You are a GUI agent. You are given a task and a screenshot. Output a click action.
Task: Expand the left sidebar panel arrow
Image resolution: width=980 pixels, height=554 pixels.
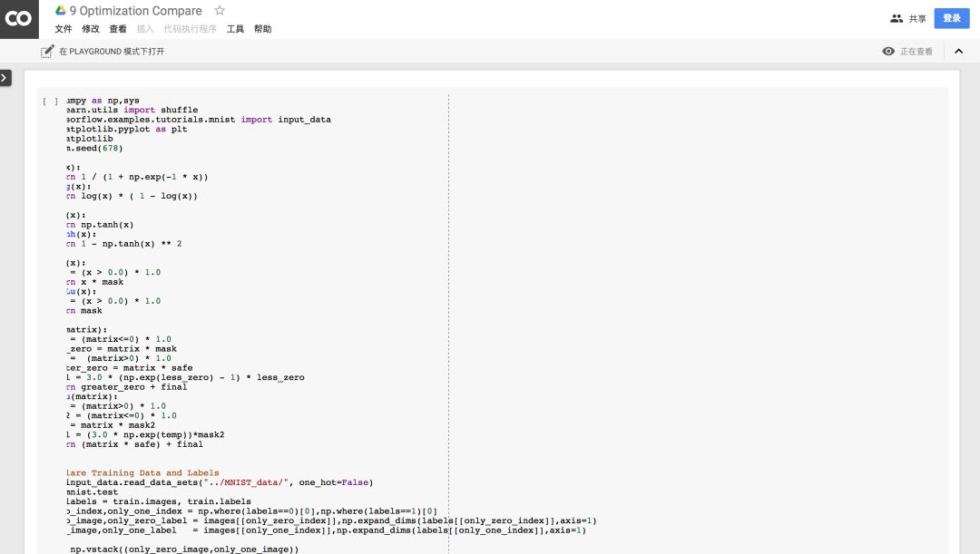click(5, 78)
